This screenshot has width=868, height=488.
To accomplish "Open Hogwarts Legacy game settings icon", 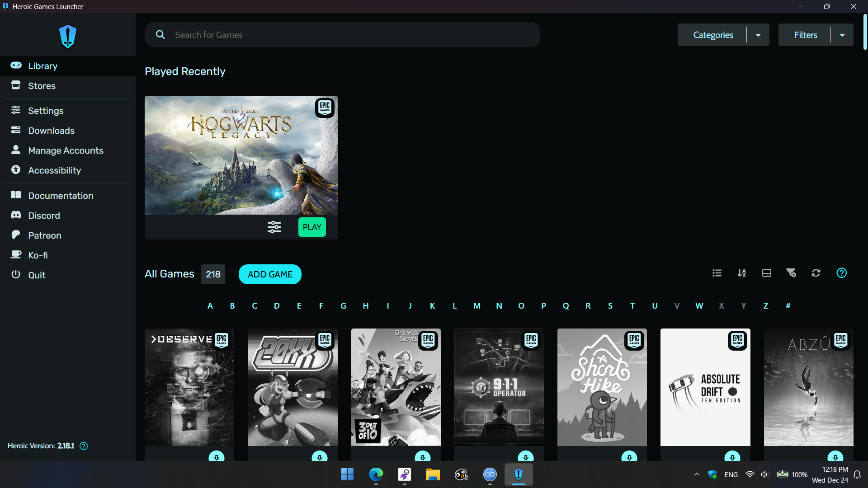I will coord(274,227).
